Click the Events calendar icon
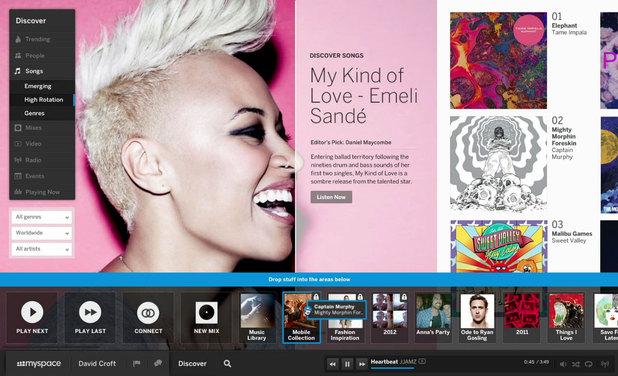618x376 pixels. (x=18, y=176)
